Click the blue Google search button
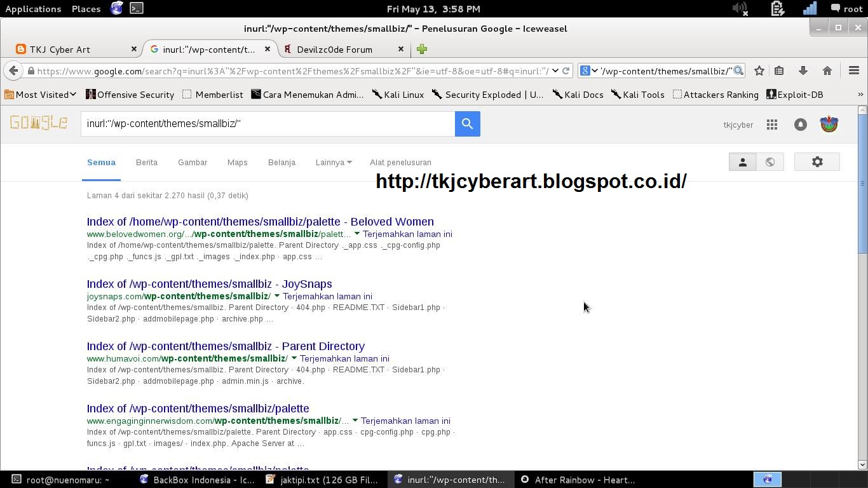Screen dimensions: 868x488 point(467,124)
